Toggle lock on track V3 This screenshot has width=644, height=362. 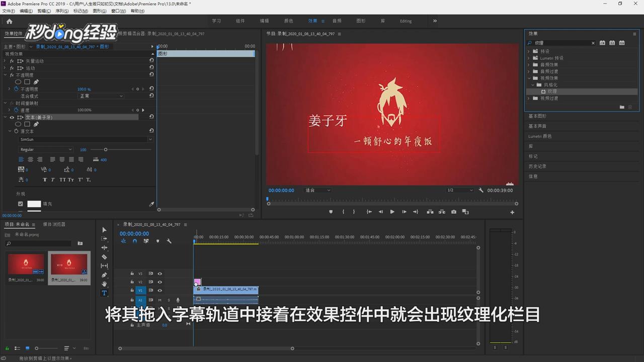132,274
